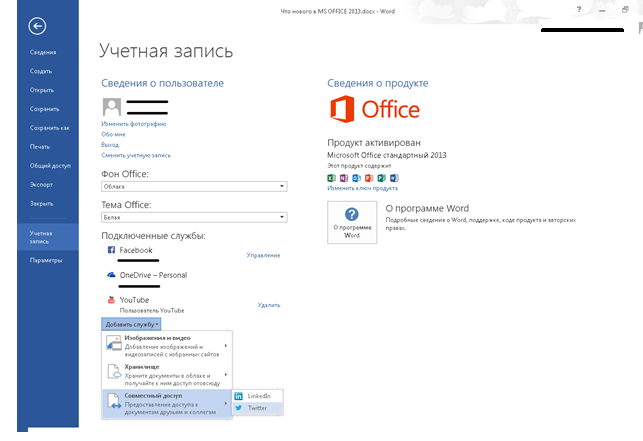Expand the Хранилище submenu arrow
This screenshot has width=643, height=441.
coord(226,375)
